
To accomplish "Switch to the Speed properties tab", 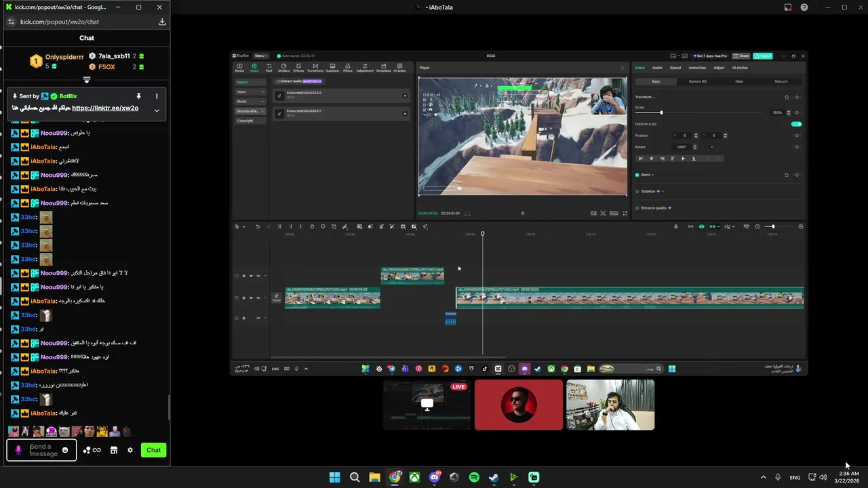I will pos(675,68).
